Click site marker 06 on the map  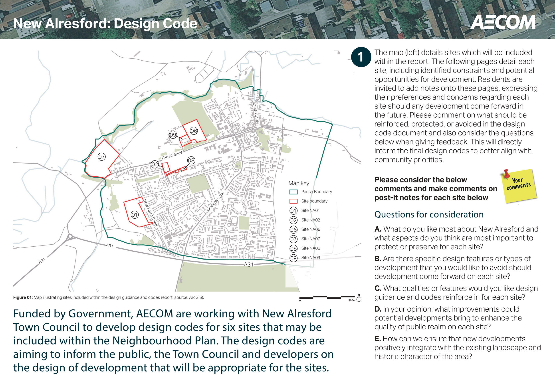pyautogui.click(x=194, y=131)
